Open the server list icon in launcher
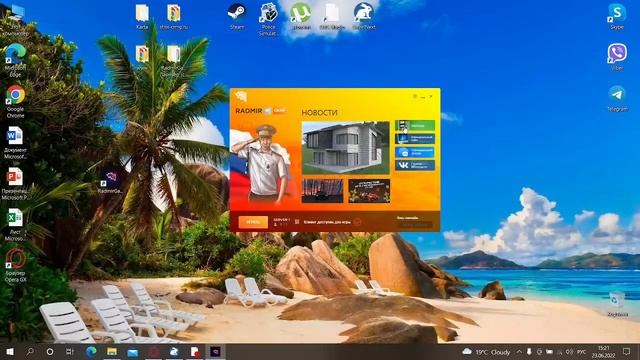This screenshot has height=360, width=640. (x=297, y=222)
